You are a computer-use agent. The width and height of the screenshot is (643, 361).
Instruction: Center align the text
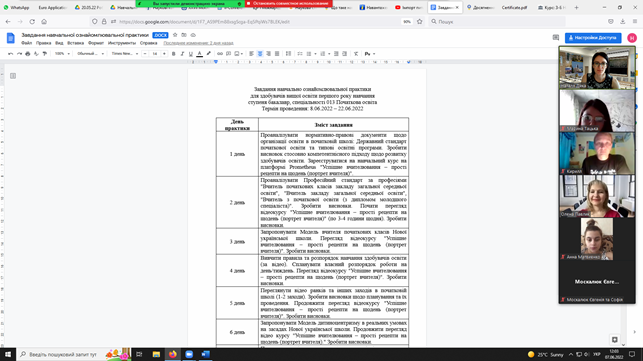260,54
